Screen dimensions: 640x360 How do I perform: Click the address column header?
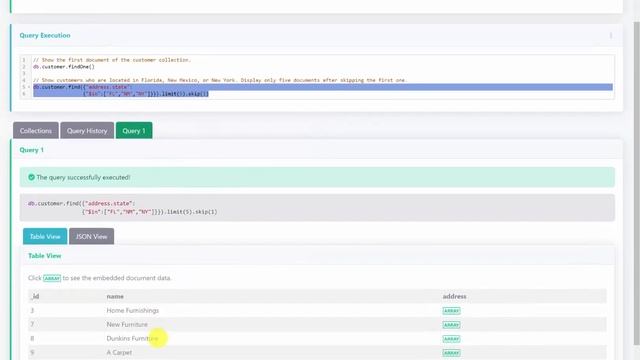click(454, 296)
